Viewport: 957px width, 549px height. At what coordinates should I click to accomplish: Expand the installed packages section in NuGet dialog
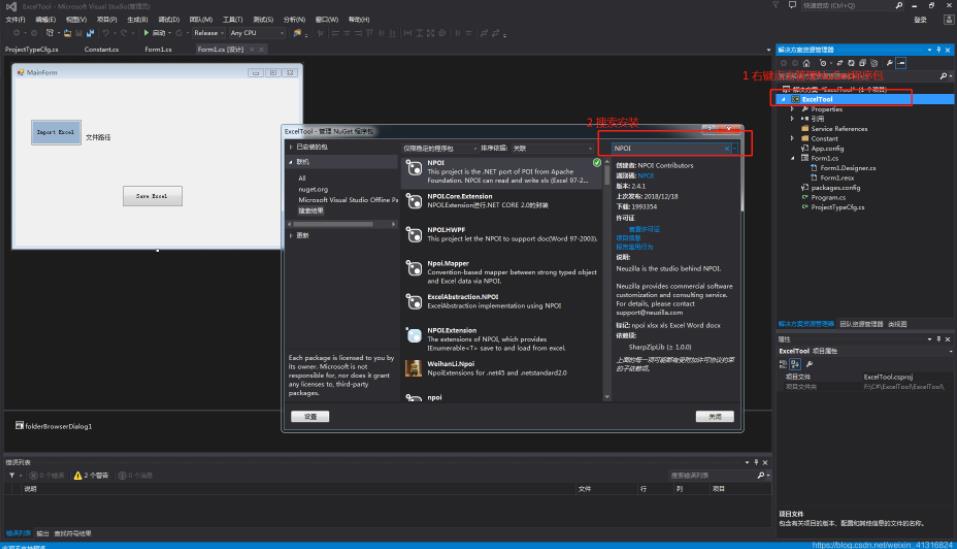(x=291, y=147)
